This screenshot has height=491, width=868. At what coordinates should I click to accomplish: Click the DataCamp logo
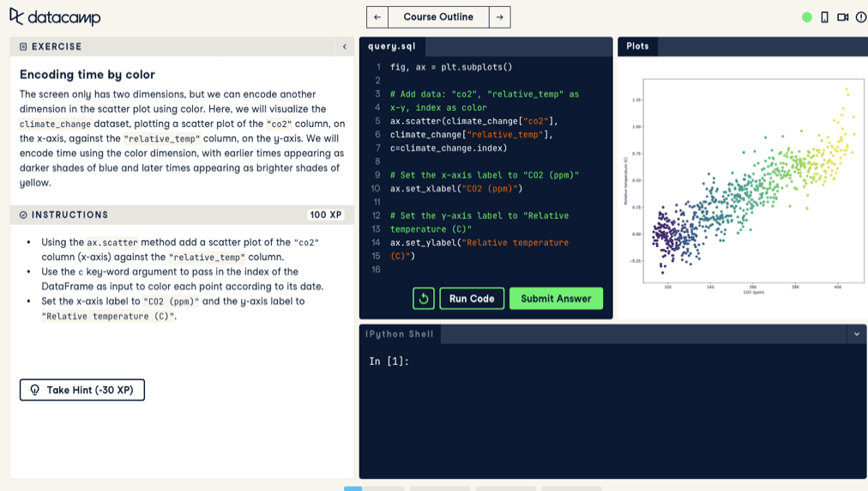pyautogui.click(x=55, y=17)
